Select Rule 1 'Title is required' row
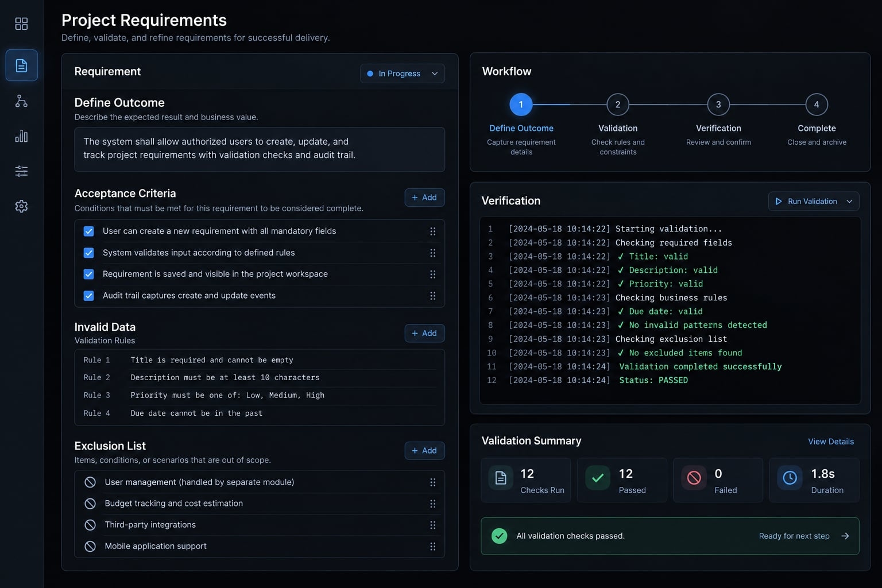The width and height of the screenshot is (882, 588). 260,360
